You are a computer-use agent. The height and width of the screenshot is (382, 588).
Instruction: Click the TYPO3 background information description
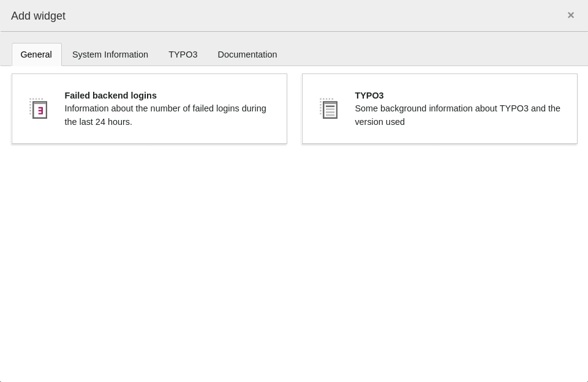pyautogui.click(x=457, y=109)
